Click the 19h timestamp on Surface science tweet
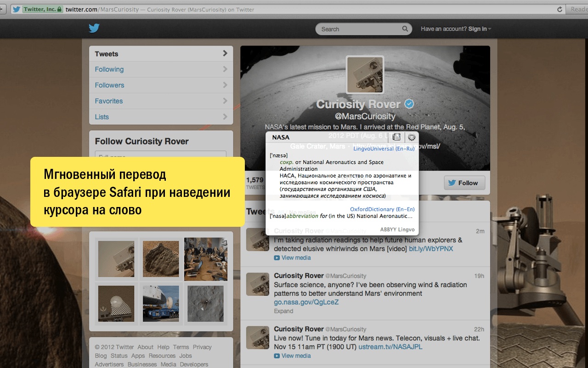 (x=479, y=276)
